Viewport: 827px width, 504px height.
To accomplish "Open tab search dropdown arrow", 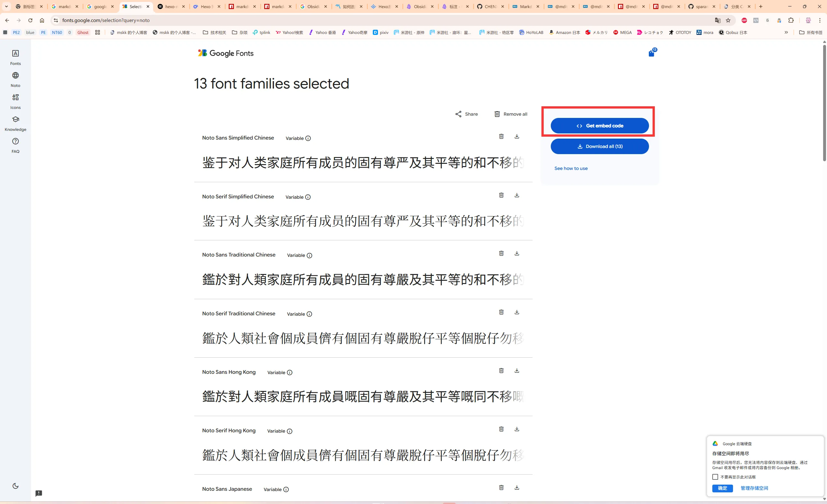I will pos(6,6).
